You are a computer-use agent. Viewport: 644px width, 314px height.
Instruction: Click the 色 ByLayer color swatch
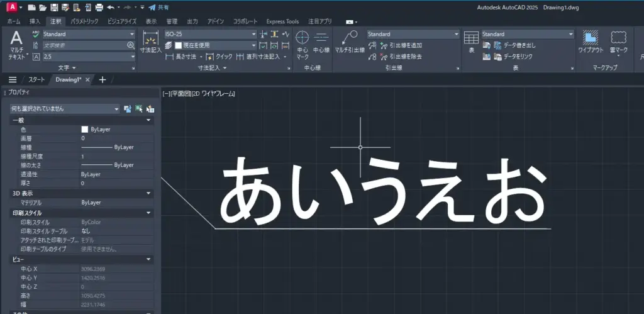coord(85,129)
